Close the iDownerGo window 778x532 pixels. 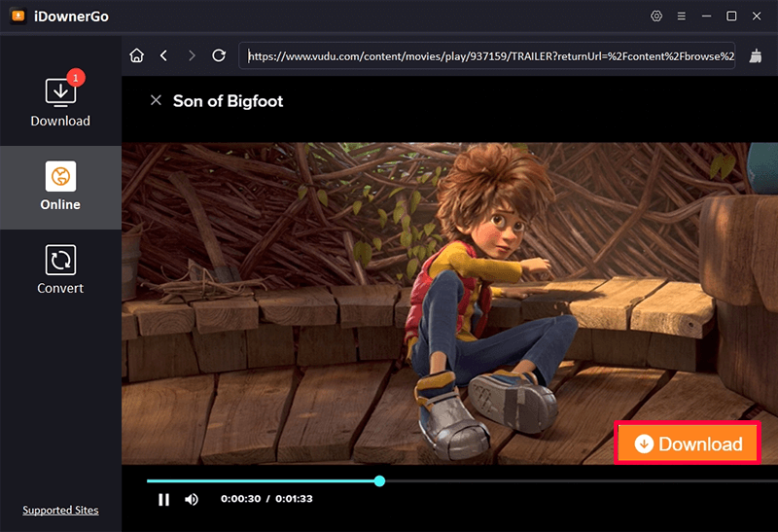pos(757,16)
